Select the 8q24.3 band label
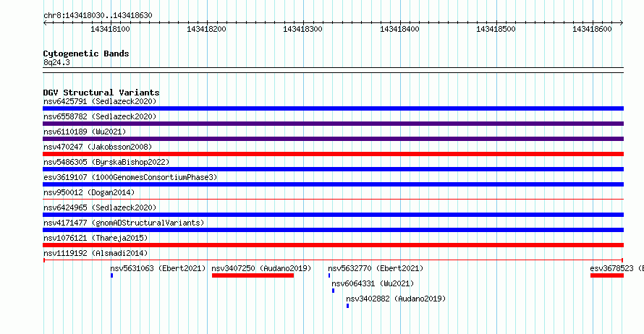Image resolution: width=644 pixels, height=334 pixels. pyautogui.click(x=56, y=62)
